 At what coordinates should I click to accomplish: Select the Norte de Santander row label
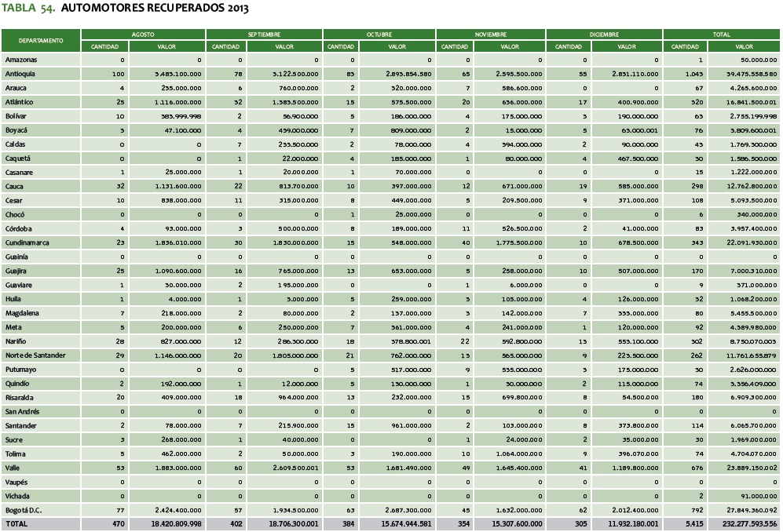tap(35, 356)
